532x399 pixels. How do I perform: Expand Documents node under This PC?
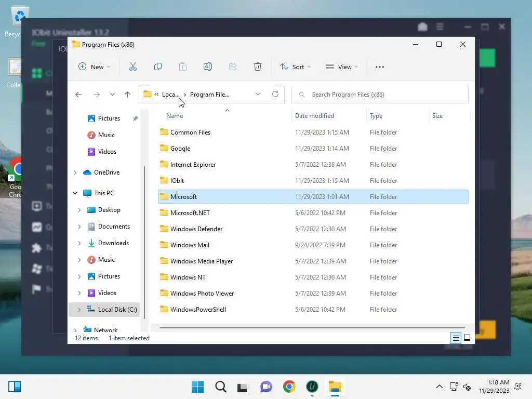(79, 227)
